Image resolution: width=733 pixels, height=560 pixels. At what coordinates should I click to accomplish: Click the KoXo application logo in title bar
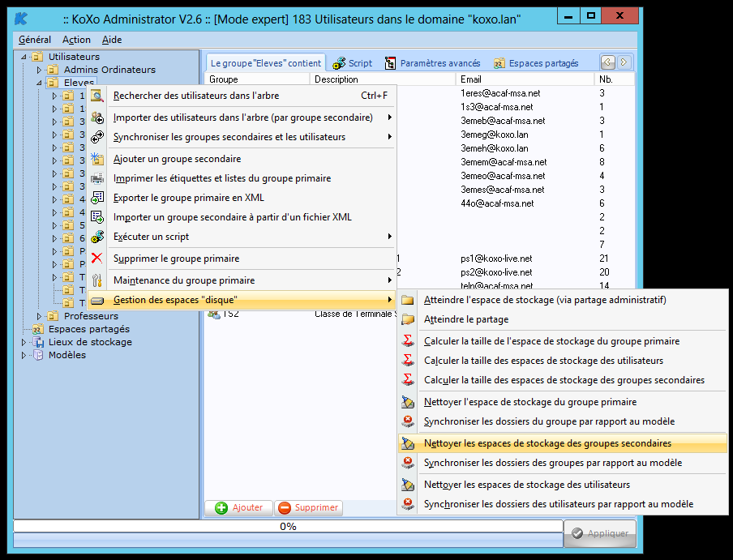[22, 19]
